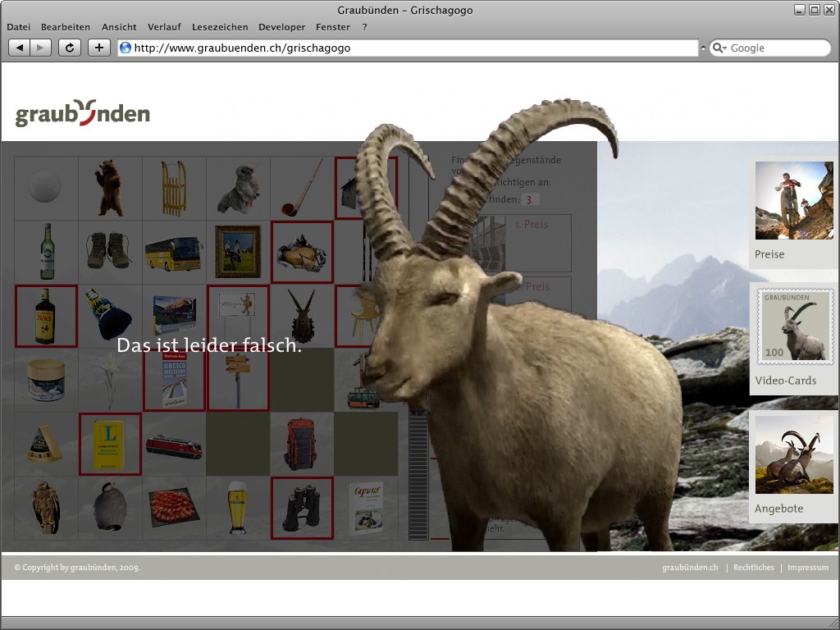This screenshot has width=840, height=630.
Task: Open the Fenster menu
Action: click(333, 27)
